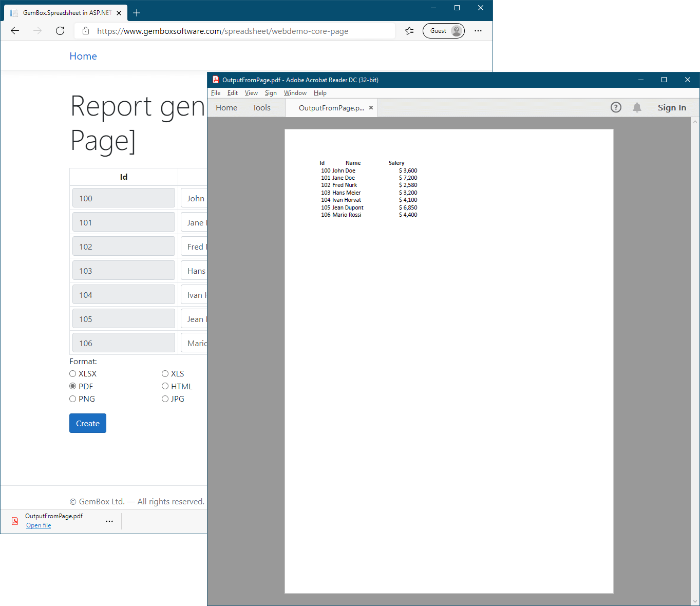Click the Open file link
The image size is (700, 606).
(39, 525)
